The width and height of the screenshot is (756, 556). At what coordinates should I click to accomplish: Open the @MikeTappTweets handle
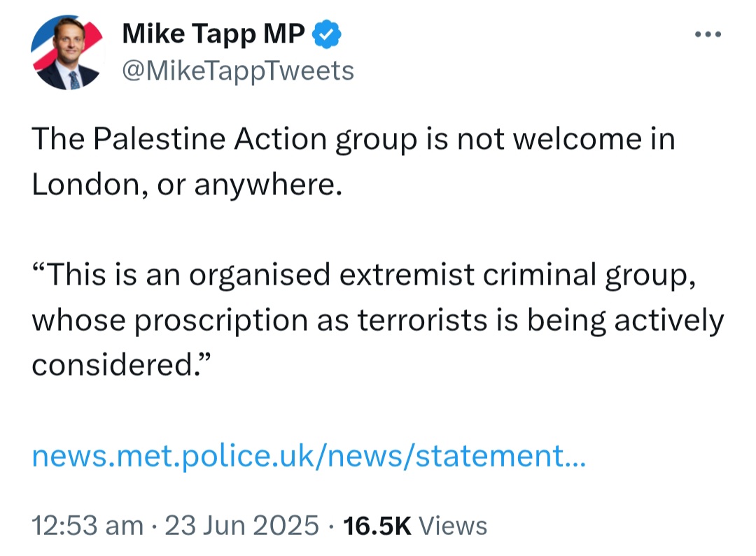point(238,71)
